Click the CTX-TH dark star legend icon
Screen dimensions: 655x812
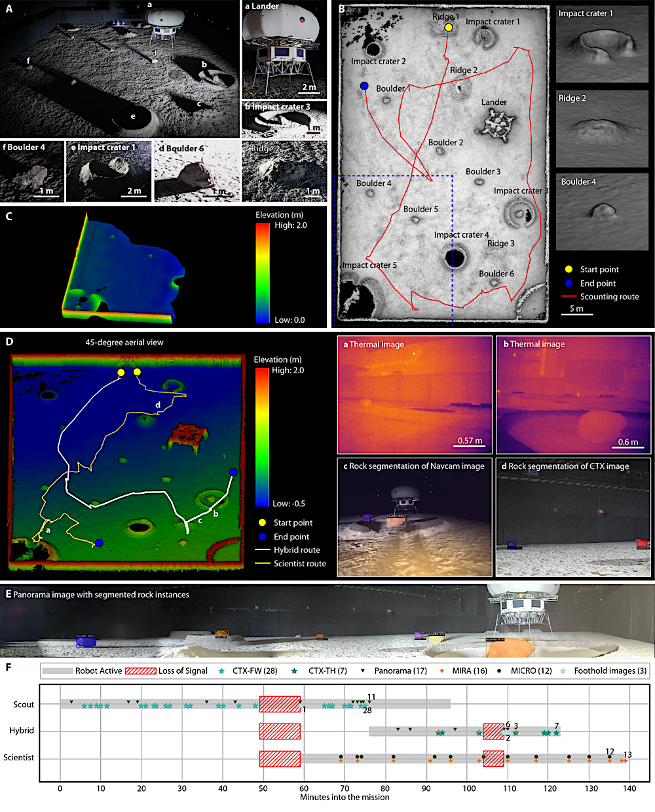click(293, 670)
